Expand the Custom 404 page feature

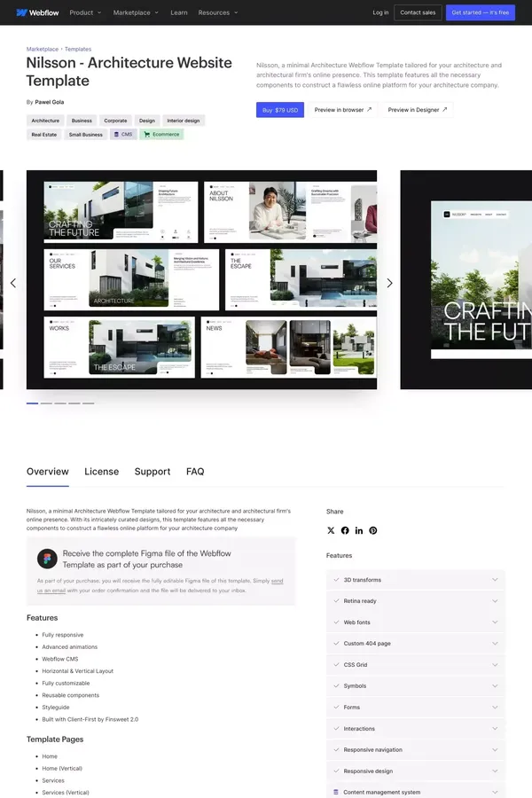(x=416, y=644)
